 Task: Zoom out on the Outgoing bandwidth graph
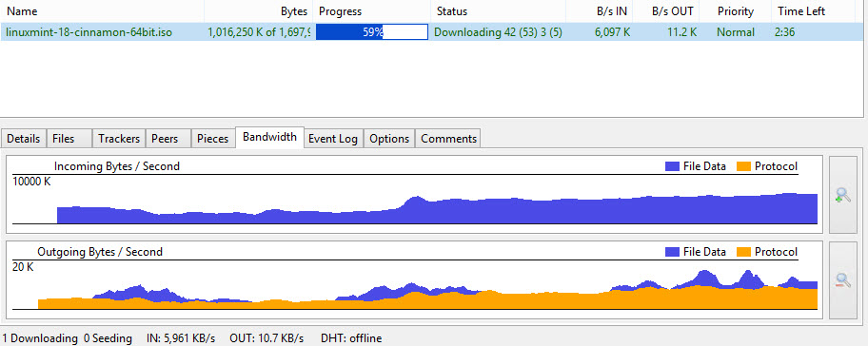point(842,280)
